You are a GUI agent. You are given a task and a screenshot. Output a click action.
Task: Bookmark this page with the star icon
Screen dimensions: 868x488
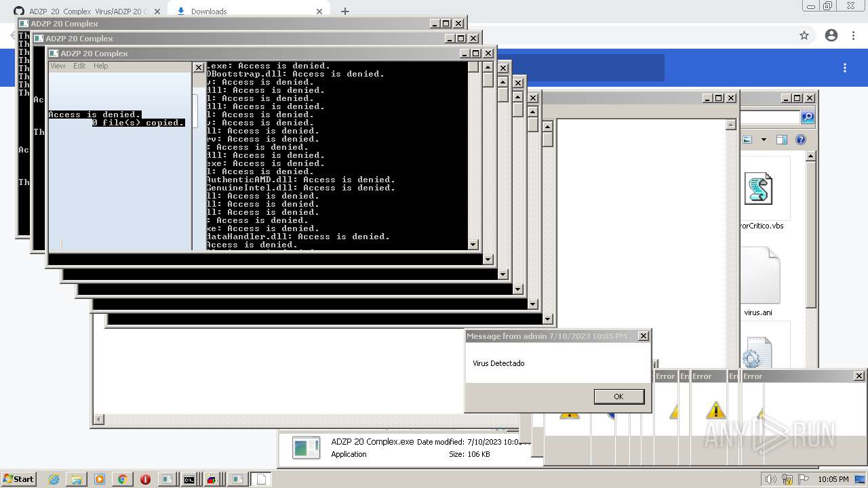(x=804, y=35)
